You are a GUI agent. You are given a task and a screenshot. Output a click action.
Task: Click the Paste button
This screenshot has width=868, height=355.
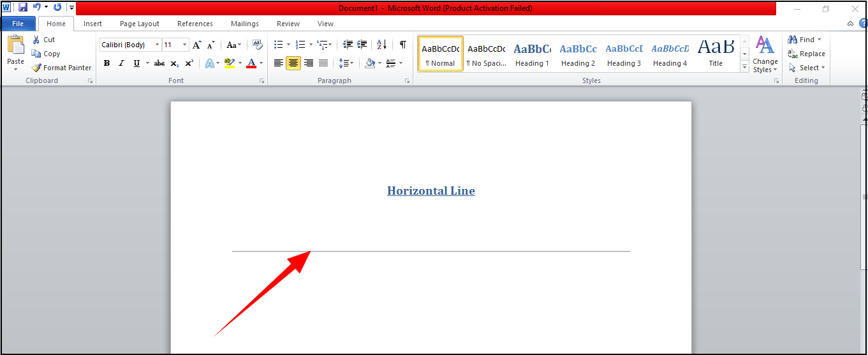coord(16,46)
